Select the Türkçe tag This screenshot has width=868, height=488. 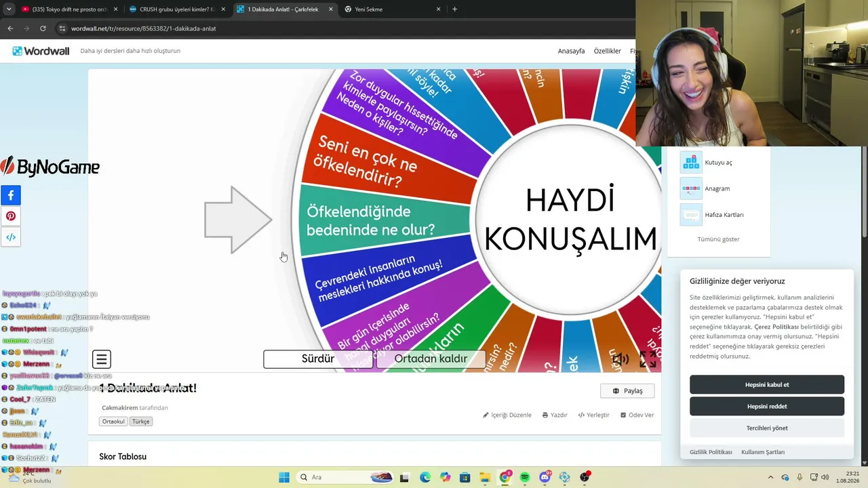pos(140,422)
